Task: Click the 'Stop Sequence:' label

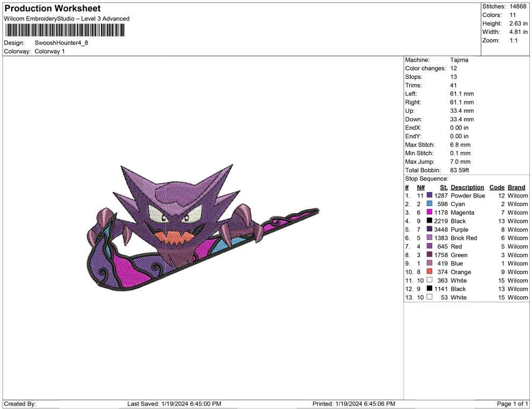Action: (x=427, y=179)
